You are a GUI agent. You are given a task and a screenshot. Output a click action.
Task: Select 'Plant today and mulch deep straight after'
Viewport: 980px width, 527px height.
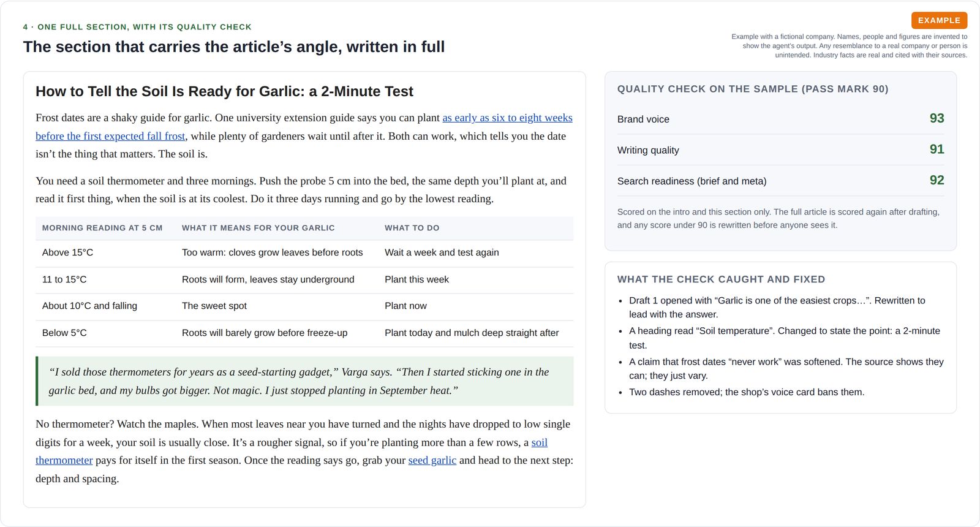coord(472,333)
